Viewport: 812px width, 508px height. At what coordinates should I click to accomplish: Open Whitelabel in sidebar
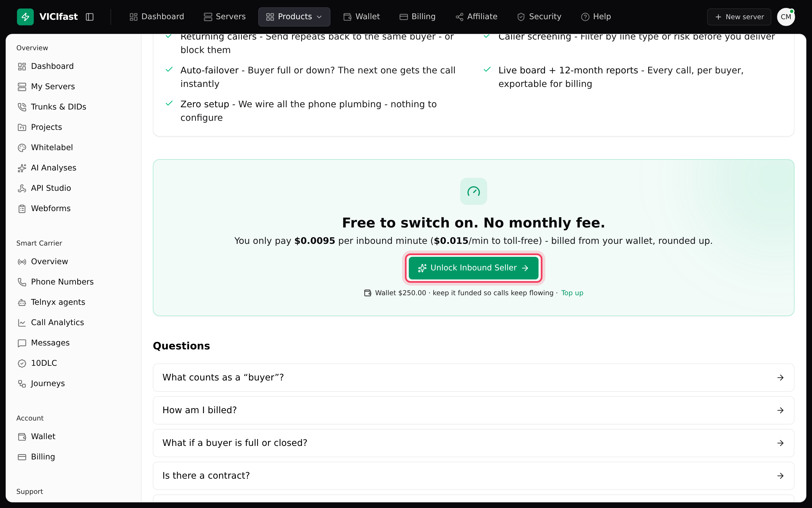(45, 148)
